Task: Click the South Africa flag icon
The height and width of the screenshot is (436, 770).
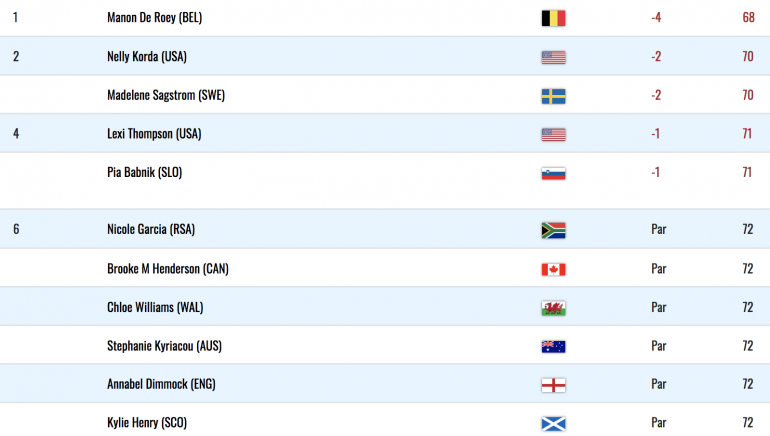Action: 553,230
